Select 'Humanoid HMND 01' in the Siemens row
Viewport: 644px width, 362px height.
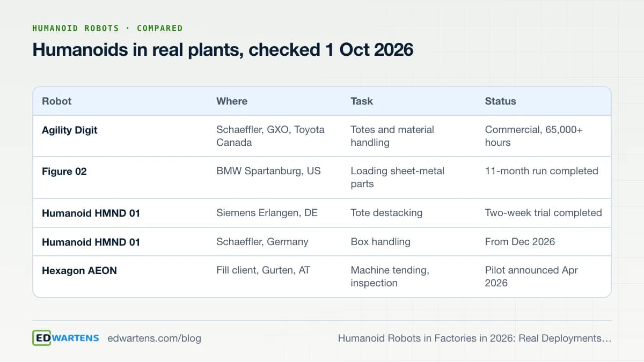[x=91, y=213]
